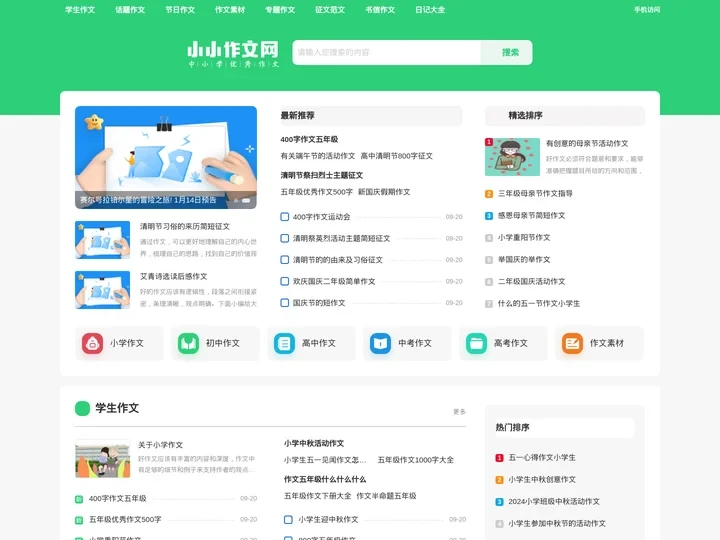Screen dimensions: 720x540
Task: Click rank badge 2 beside 小学生中秋创意作文
Action: coord(500,480)
